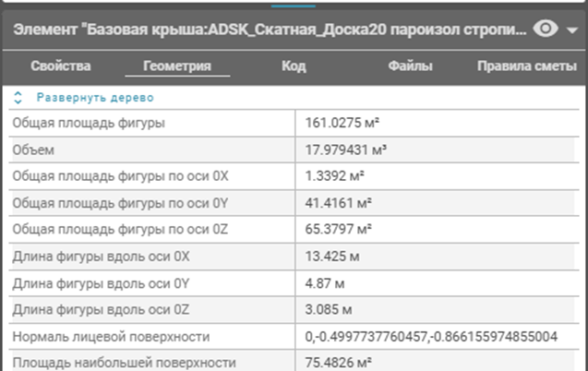Select Общая площадь фигуры по оси 0Z label

120,230
